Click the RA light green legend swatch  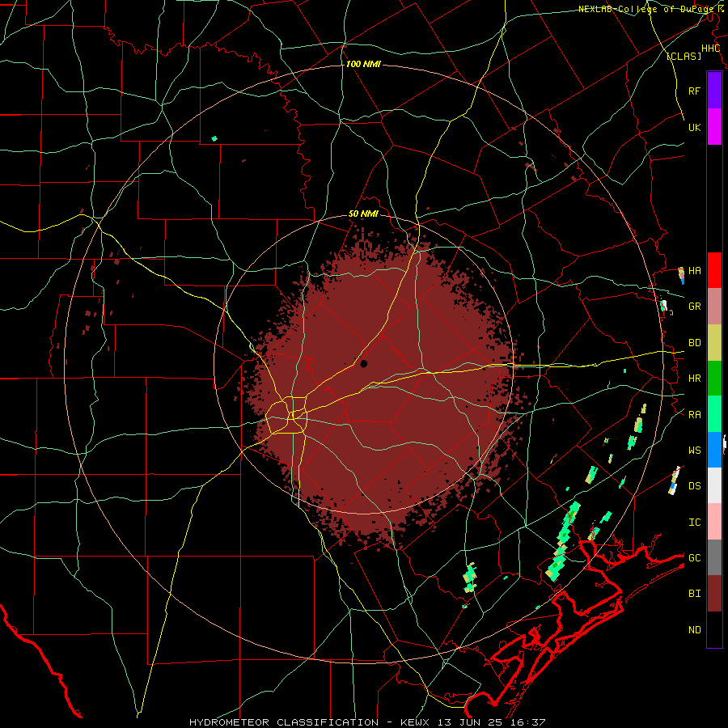coord(714,414)
